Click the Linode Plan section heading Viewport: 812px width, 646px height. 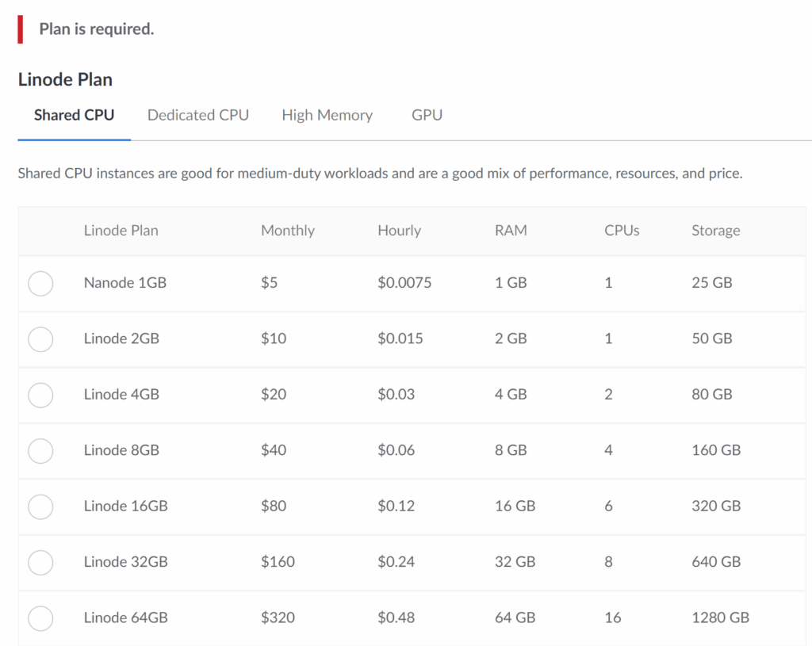coord(66,79)
